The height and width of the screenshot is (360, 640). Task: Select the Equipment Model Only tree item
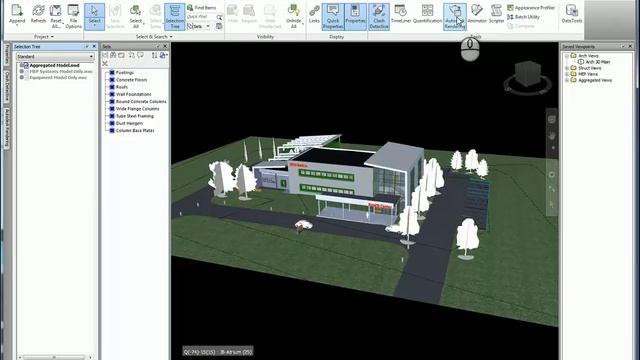point(58,78)
